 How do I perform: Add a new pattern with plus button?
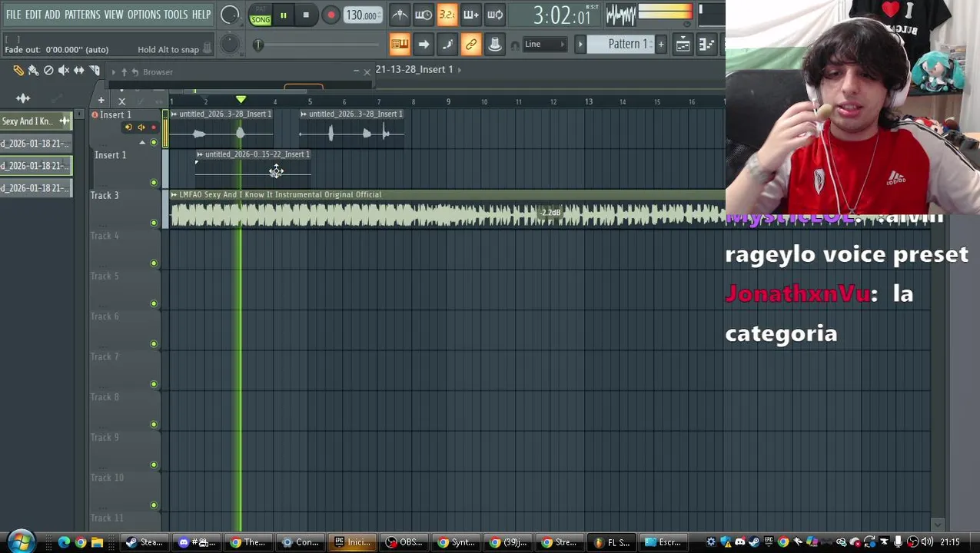click(x=660, y=45)
